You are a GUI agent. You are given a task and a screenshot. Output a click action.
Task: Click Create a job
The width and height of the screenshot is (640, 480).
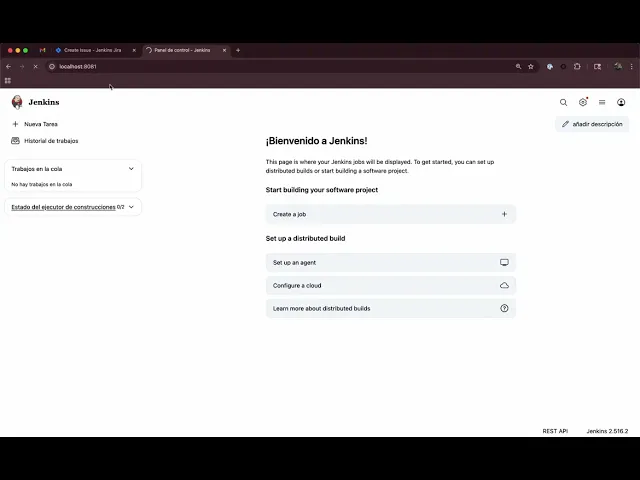(x=391, y=214)
